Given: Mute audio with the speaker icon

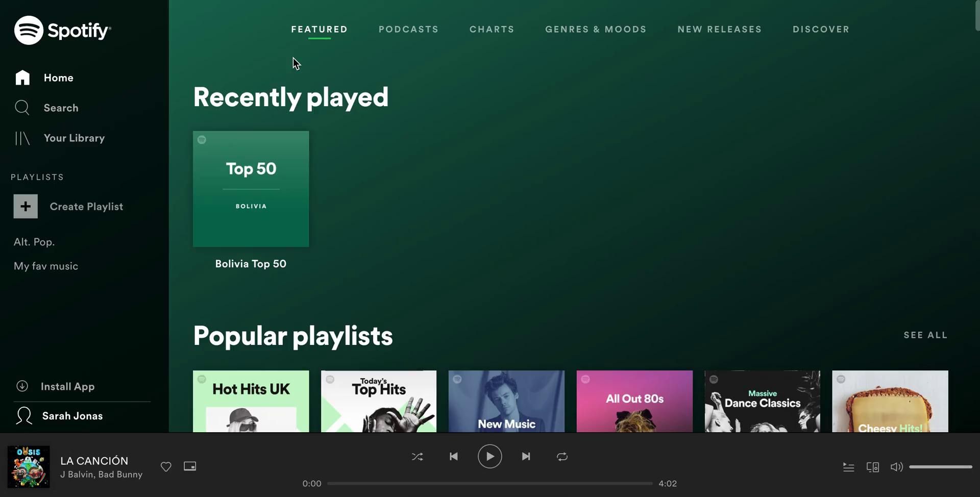Looking at the screenshot, I should (x=896, y=467).
